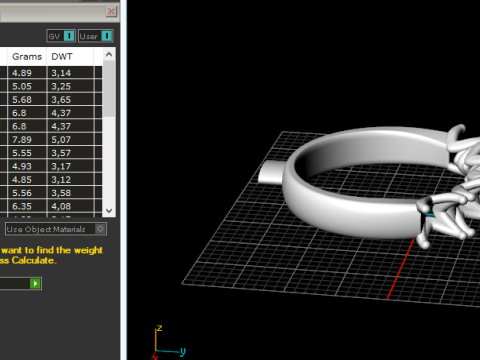Viewport: 480px width, 360px height.
Task: Select the 3,12 DWT cell
Action: (x=70, y=179)
